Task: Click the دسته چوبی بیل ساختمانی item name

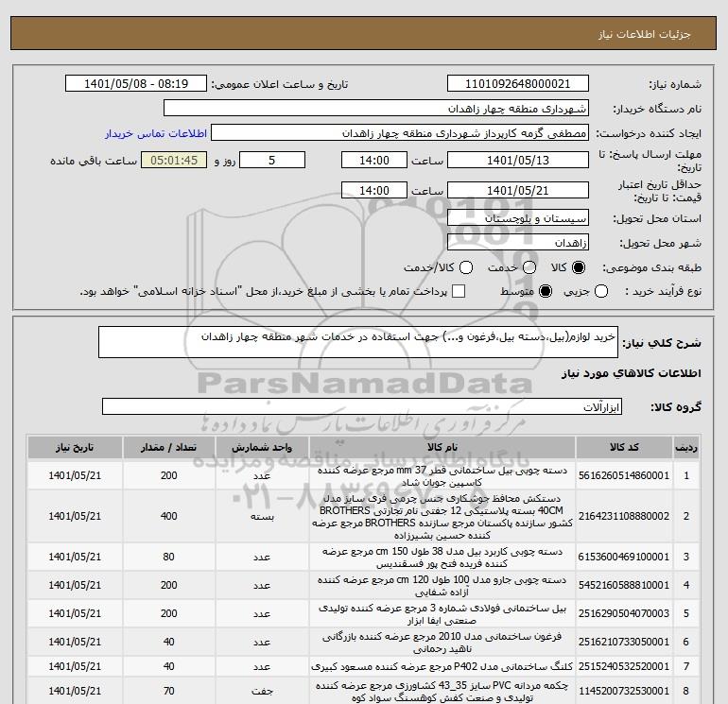Action: tap(442, 476)
